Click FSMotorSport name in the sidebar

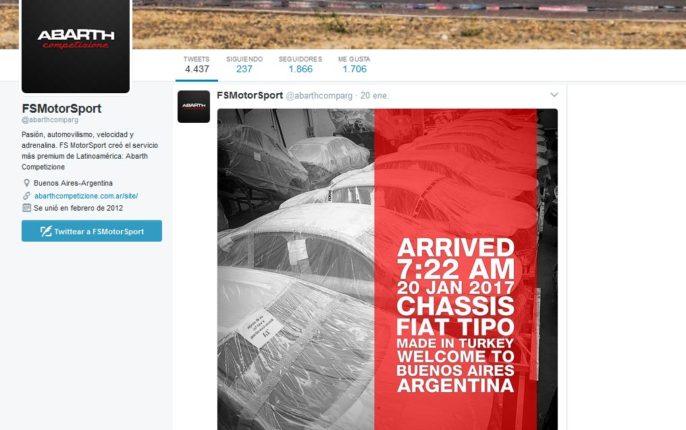pos(62,108)
